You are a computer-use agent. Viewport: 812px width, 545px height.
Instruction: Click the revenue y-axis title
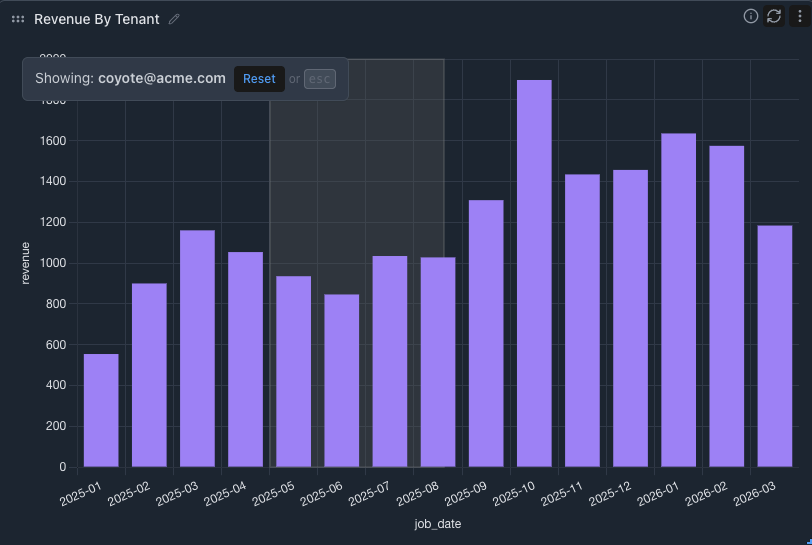pyautogui.click(x=26, y=262)
